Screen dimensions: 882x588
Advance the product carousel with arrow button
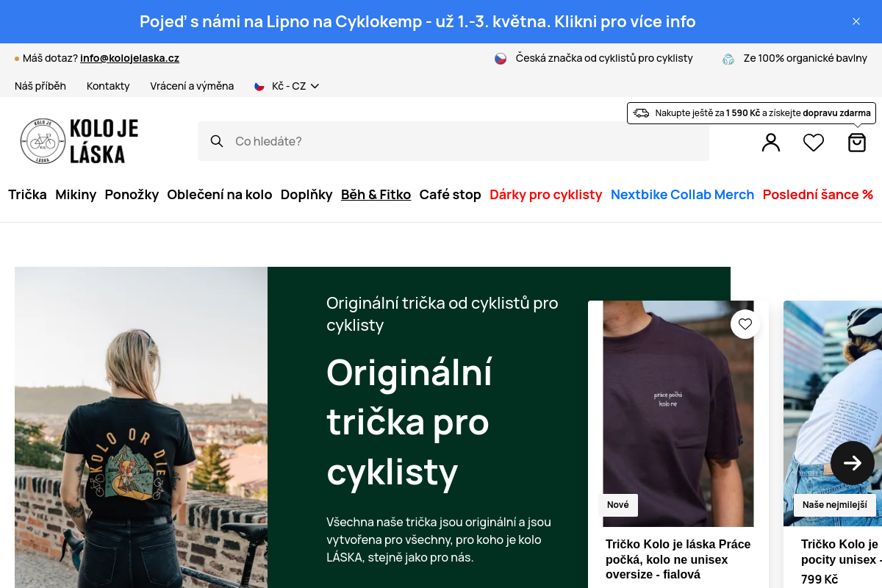(x=853, y=463)
